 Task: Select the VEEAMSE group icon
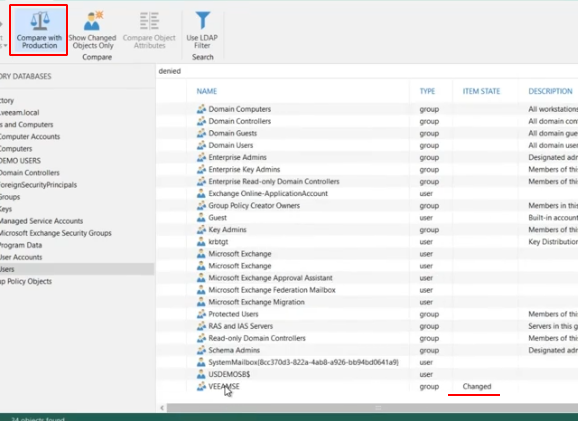coord(201,386)
